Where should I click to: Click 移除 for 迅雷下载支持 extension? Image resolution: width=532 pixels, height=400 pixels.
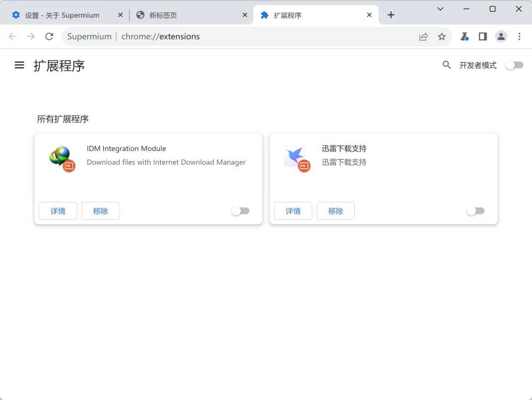335,211
